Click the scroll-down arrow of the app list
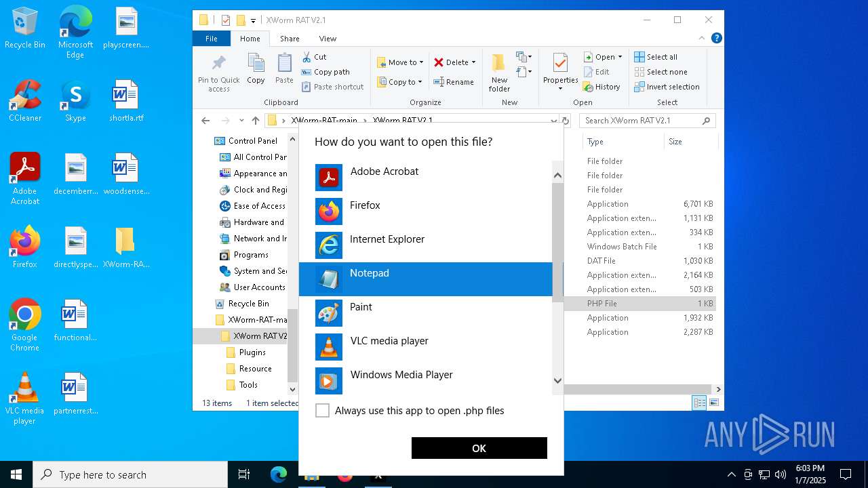The height and width of the screenshot is (488, 868). click(x=558, y=381)
